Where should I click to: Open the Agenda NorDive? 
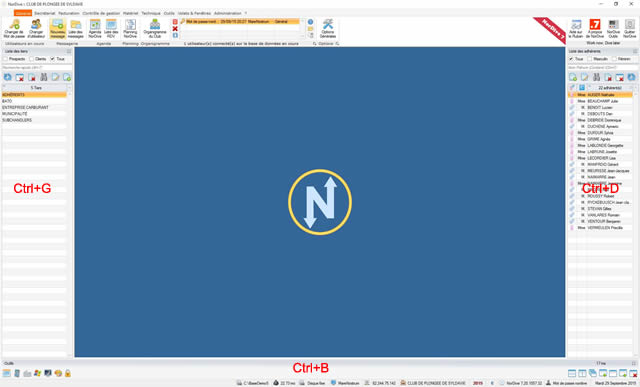95,28
